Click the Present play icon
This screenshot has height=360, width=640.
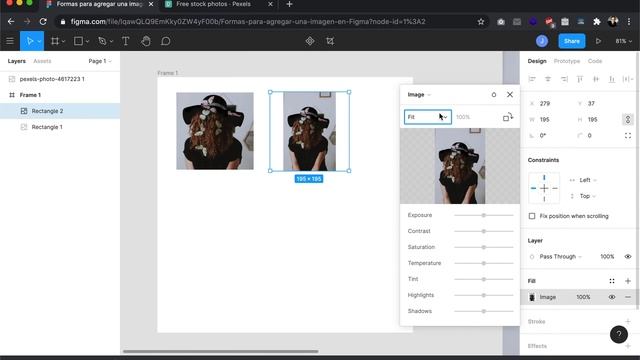tap(598, 41)
